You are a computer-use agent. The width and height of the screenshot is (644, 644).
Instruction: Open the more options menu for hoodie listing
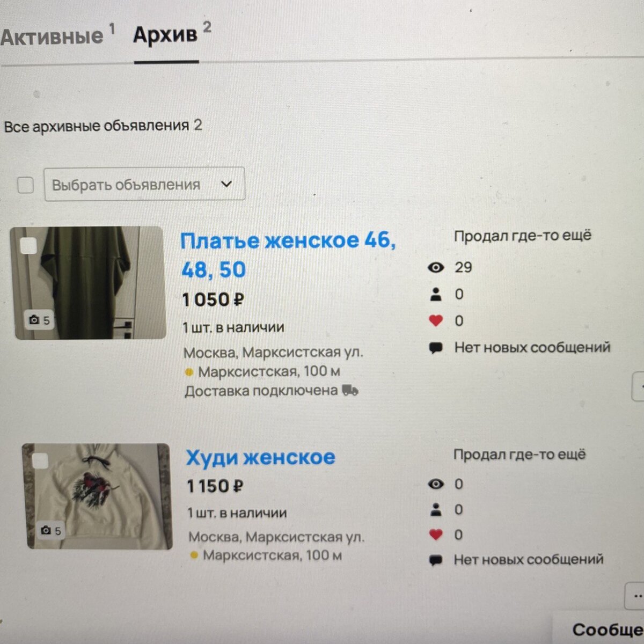[636, 596]
